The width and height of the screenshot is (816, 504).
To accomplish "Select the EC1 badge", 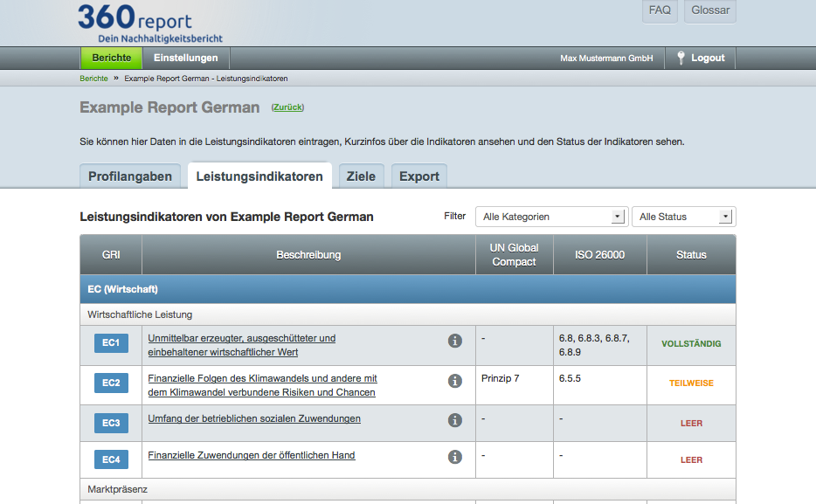I will click(x=111, y=343).
